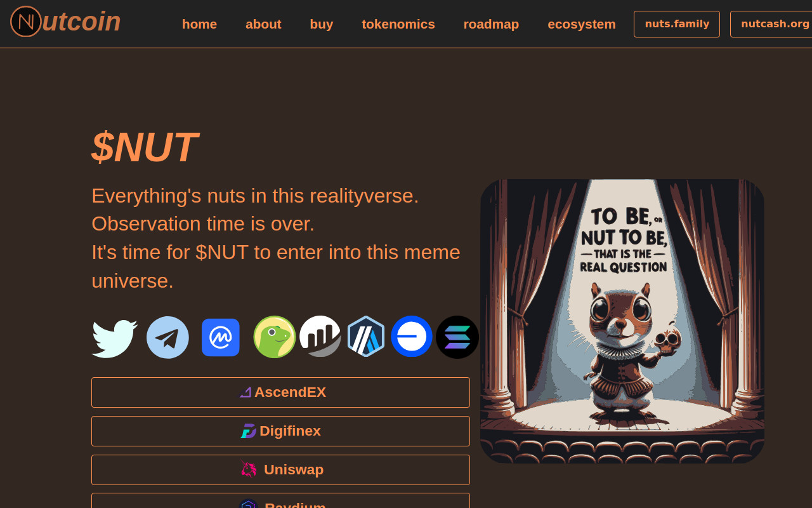Select the buy nav item
Viewport: 812px width, 508px height.
(x=322, y=24)
